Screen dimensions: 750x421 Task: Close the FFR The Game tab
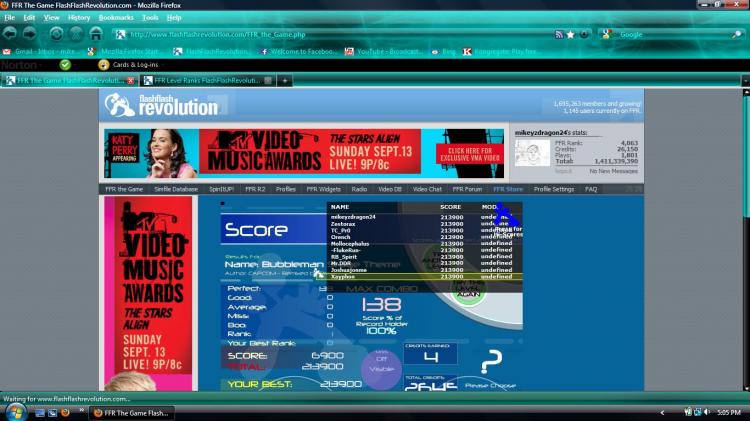[131, 81]
